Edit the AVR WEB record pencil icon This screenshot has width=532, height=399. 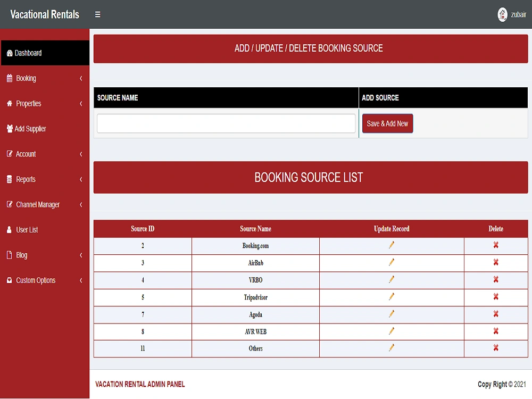[392, 331]
